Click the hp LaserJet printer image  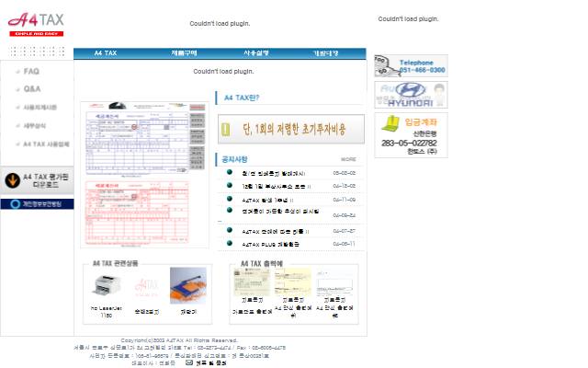107,285
